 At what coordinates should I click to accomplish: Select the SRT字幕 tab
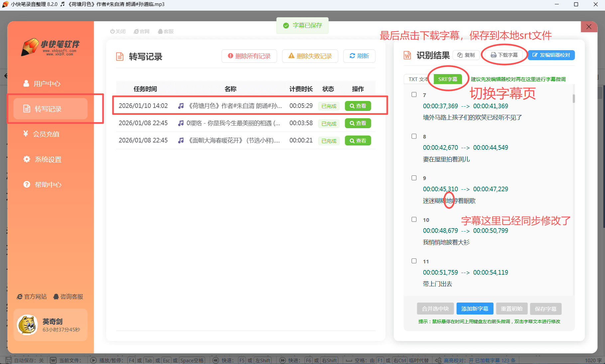click(x=447, y=79)
